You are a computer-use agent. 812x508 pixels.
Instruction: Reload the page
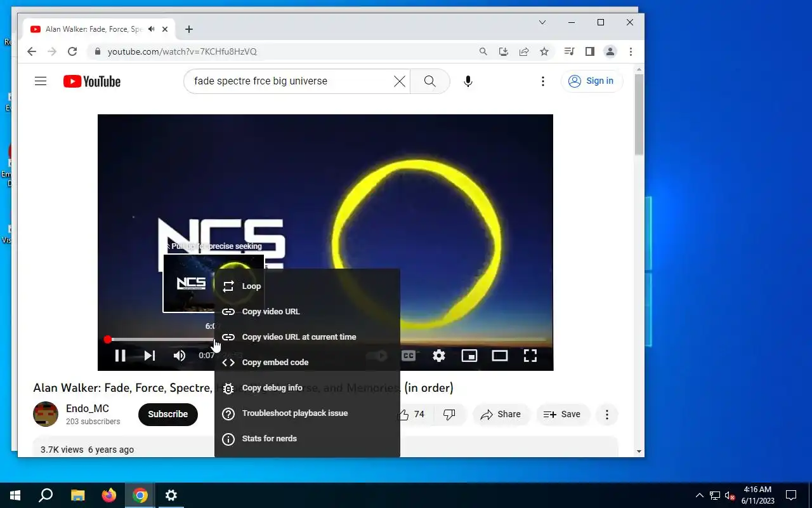[x=72, y=51]
